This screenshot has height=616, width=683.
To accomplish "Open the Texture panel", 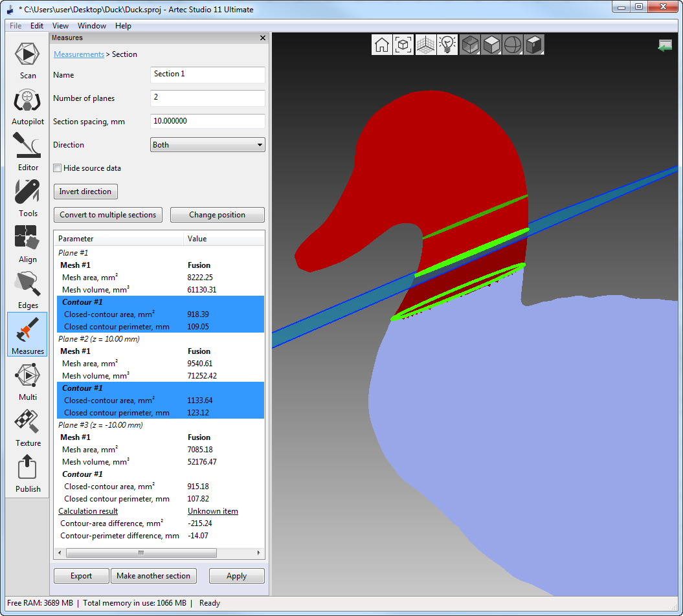I will point(27,428).
